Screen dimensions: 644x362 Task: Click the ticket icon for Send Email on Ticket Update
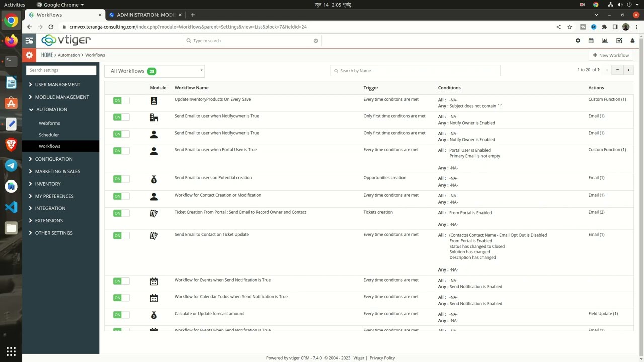pos(154,236)
